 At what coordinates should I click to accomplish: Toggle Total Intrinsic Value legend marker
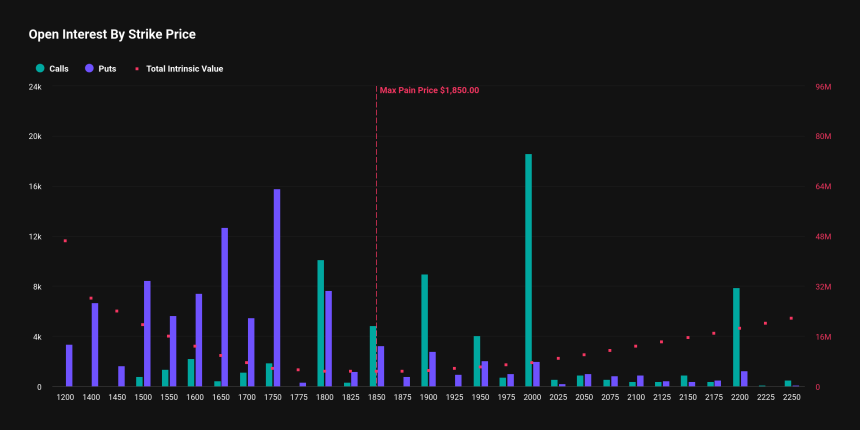(137, 69)
